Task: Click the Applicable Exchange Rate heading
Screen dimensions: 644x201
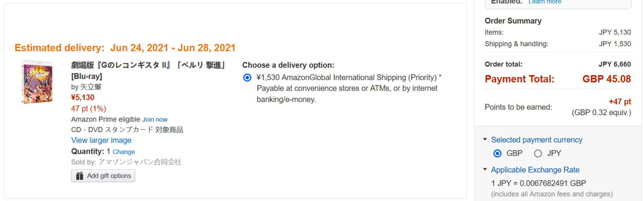Action: pos(535,170)
